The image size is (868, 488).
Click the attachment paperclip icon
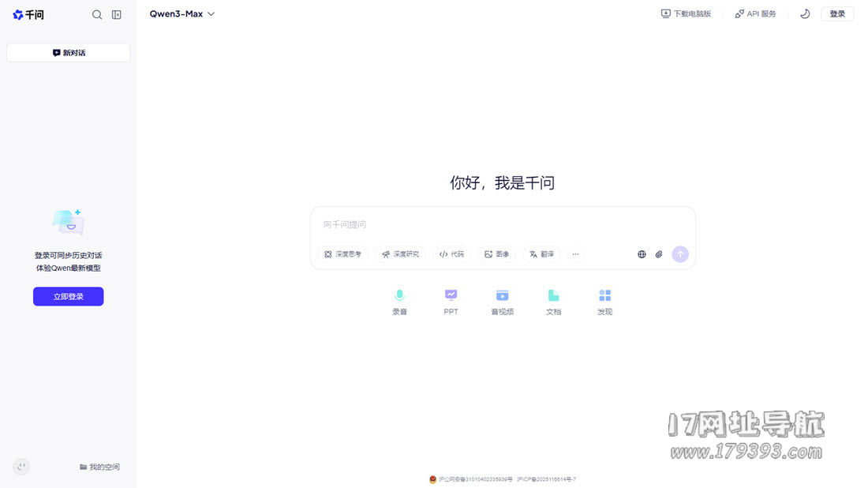[x=659, y=254]
